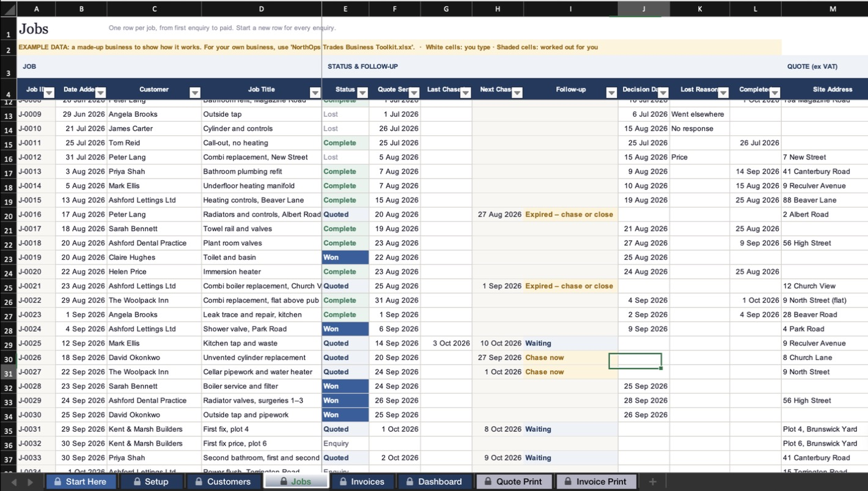
Task: Open the Follow-up column filter dropdown
Action: [x=611, y=93]
